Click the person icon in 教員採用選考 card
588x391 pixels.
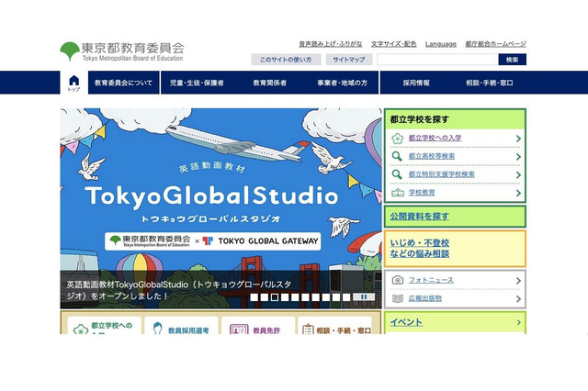(158, 329)
